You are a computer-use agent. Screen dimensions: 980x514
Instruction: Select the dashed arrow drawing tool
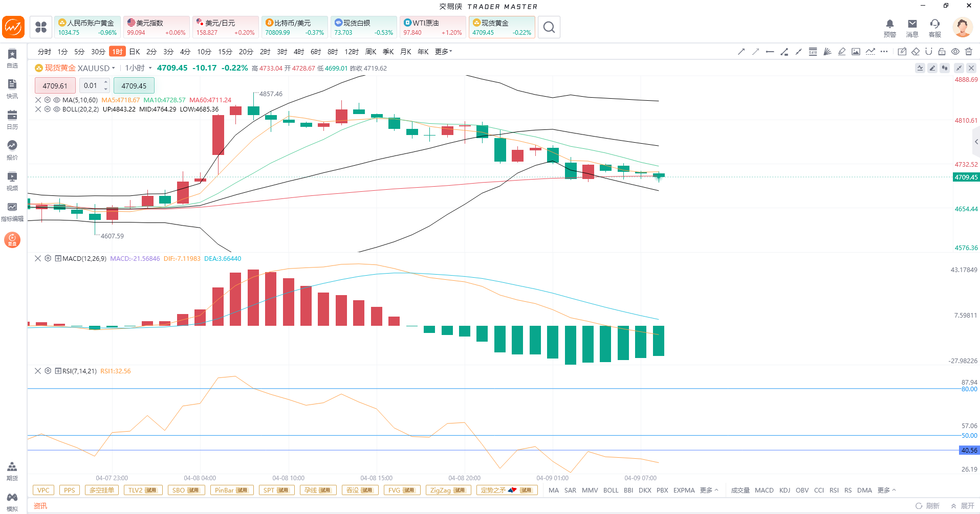[755, 52]
